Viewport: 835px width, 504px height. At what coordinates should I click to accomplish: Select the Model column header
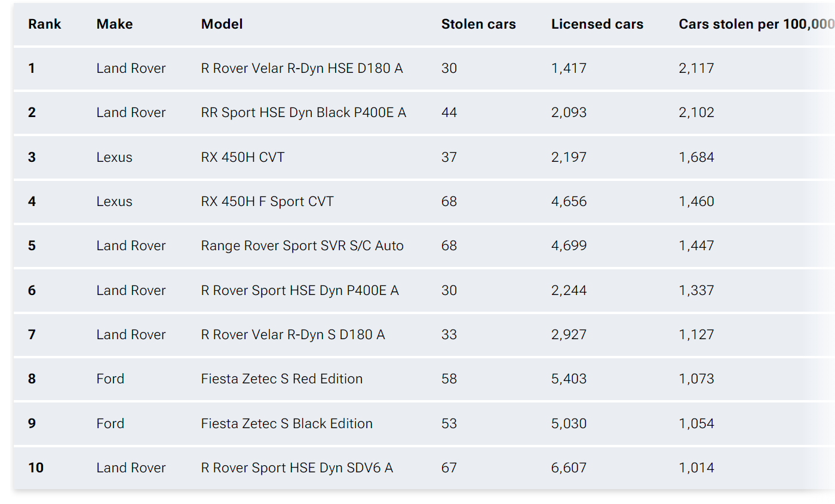click(222, 24)
